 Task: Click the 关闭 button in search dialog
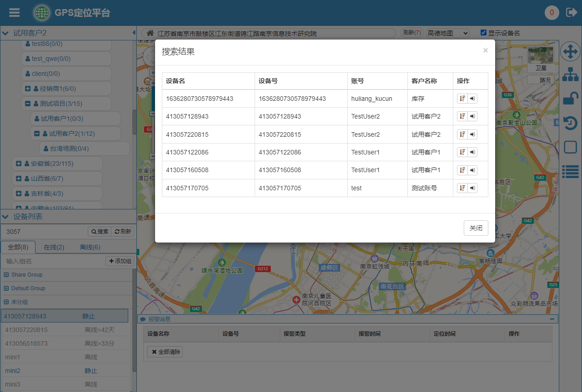point(476,228)
